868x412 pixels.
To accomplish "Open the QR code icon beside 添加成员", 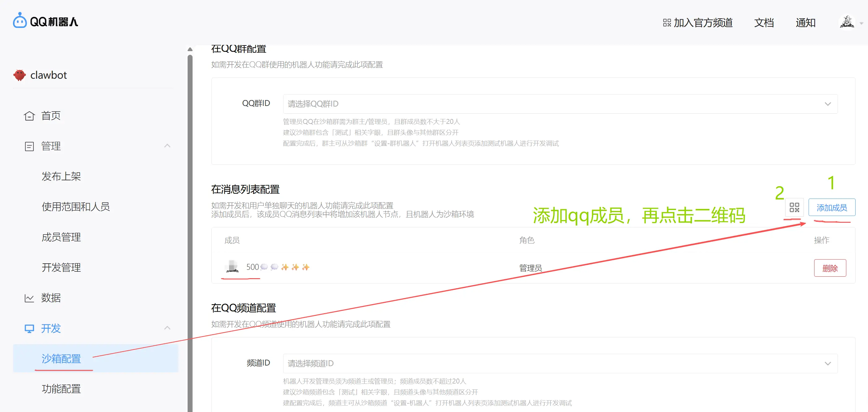I will [x=794, y=207].
